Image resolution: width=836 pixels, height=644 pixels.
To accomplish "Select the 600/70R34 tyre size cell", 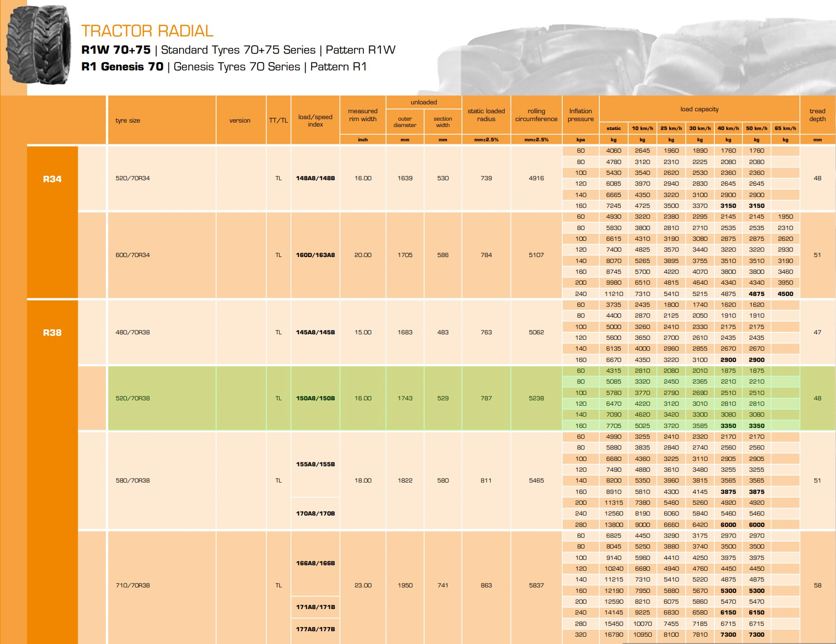I will click(133, 255).
